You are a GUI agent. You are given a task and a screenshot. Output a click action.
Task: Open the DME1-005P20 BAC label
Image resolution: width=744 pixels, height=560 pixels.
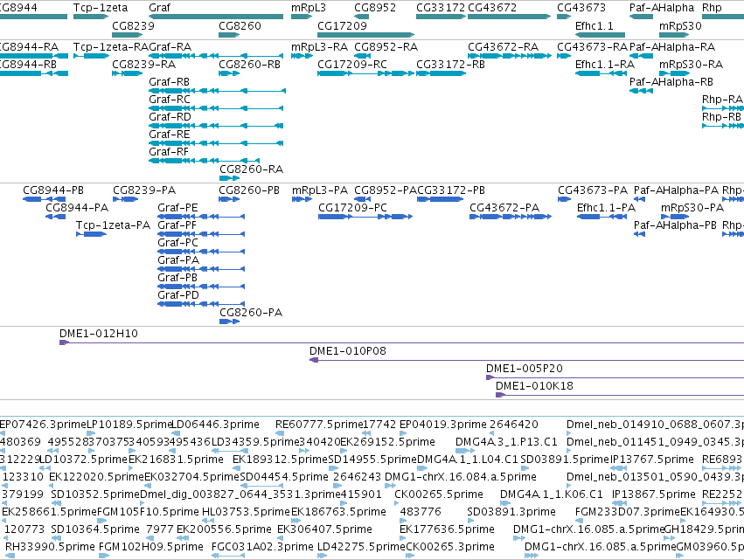tap(525, 368)
